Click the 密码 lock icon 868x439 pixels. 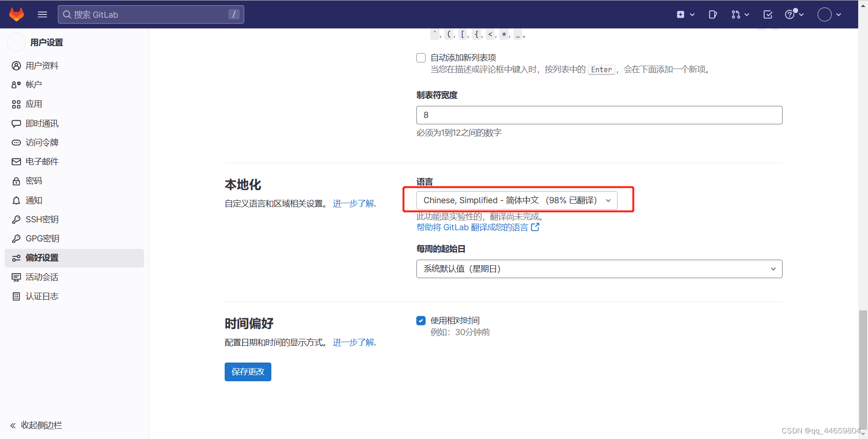16,181
